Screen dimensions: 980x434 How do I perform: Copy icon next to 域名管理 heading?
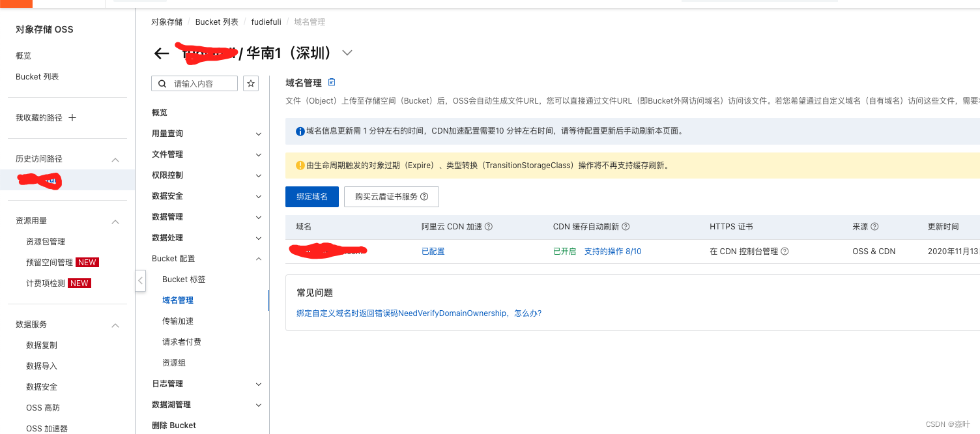pos(332,82)
